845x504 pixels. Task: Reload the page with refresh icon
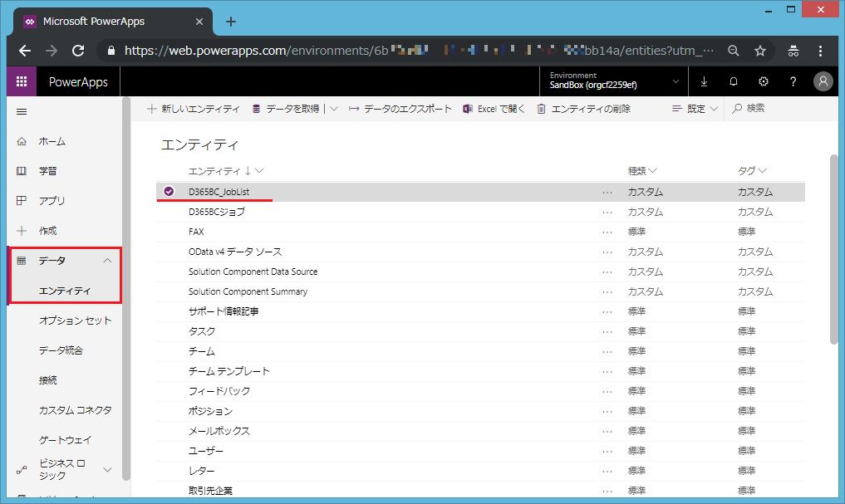click(78, 51)
